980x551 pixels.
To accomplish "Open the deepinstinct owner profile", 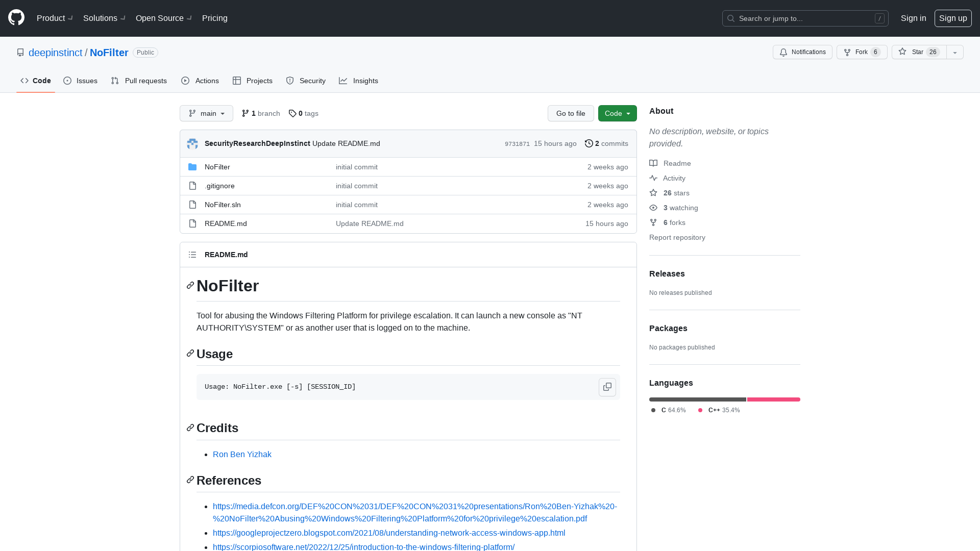I will coord(55,53).
